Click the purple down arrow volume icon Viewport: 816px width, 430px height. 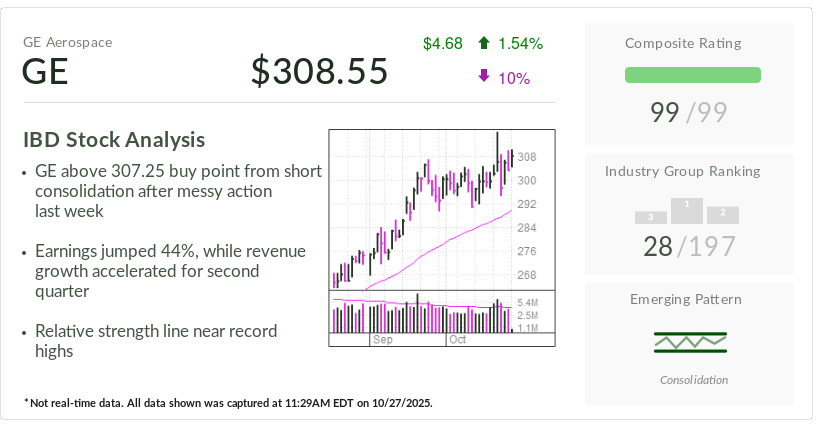pos(484,77)
